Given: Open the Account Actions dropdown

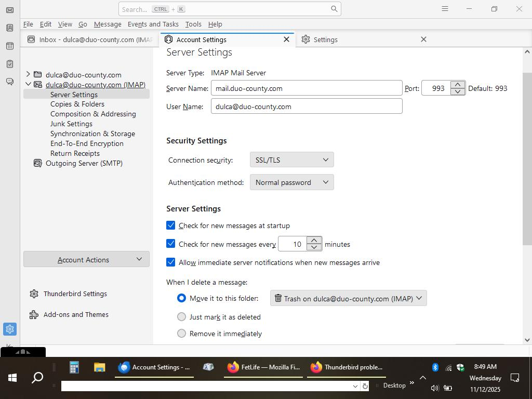Looking at the screenshot, I should pyautogui.click(x=86, y=259).
